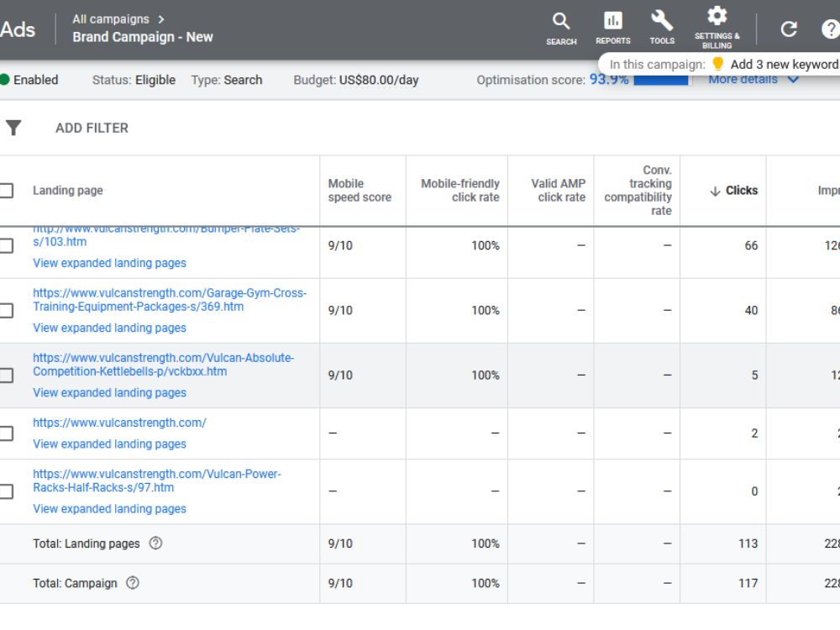View expanded landing pages for Power Racks
This screenshot has height=630, width=840.
[x=109, y=508]
